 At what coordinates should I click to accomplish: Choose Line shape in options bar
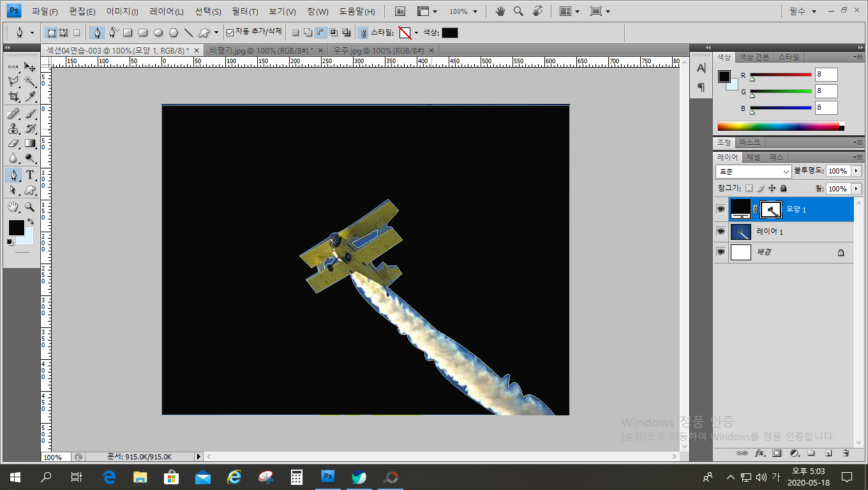pos(189,32)
